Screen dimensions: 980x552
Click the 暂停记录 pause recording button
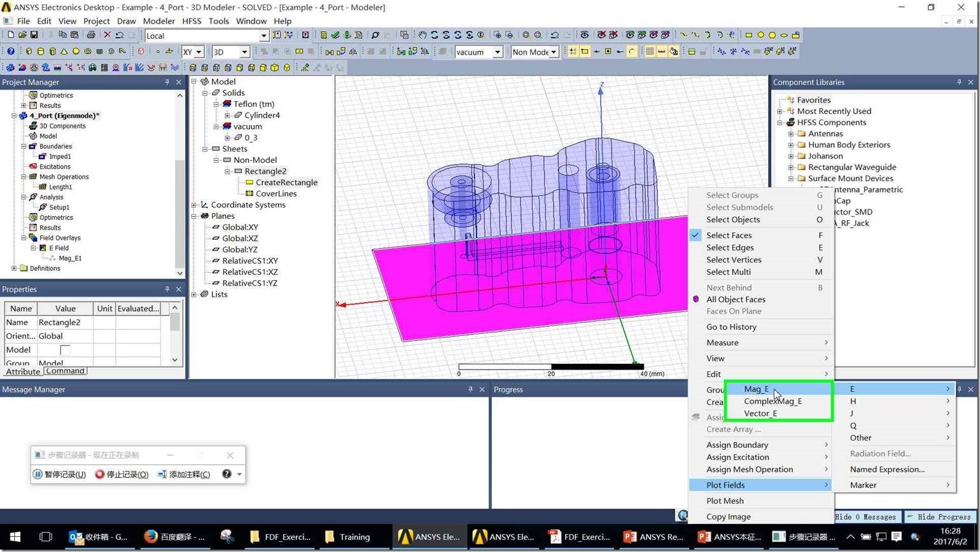[59, 474]
